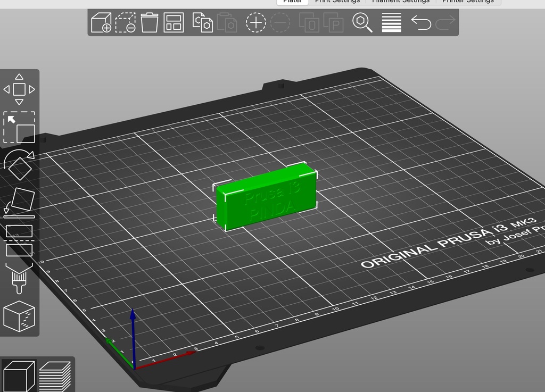This screenshot has width=545, height=392.
Task: Click the Arrange objects icon
Action: tap(174, 22)
